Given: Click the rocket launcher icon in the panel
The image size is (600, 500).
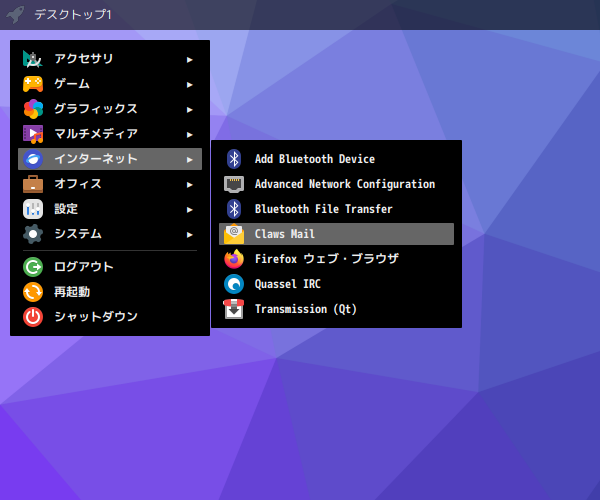Looking at the screenshot, I should coord(15,15).
